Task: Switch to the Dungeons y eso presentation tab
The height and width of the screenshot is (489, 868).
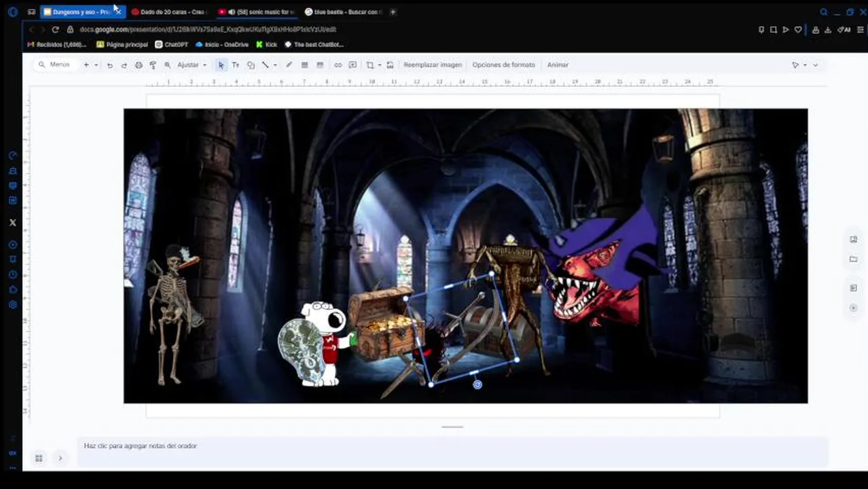Action: pos(82,12)
